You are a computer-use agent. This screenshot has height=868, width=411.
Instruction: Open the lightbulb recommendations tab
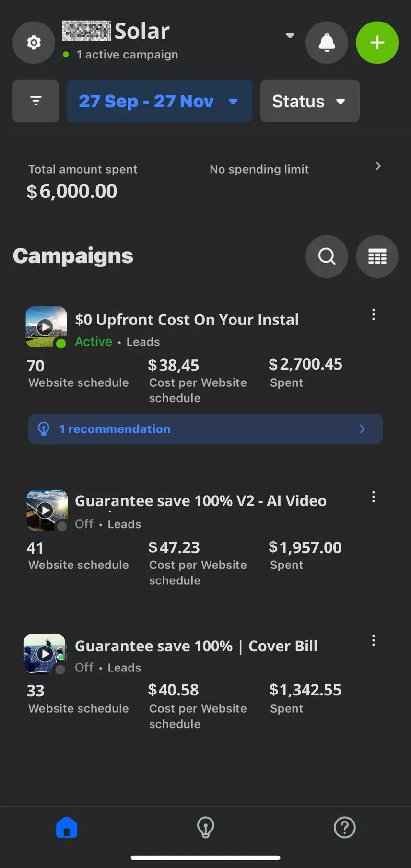pyautogui.click(x=205, y=827)
